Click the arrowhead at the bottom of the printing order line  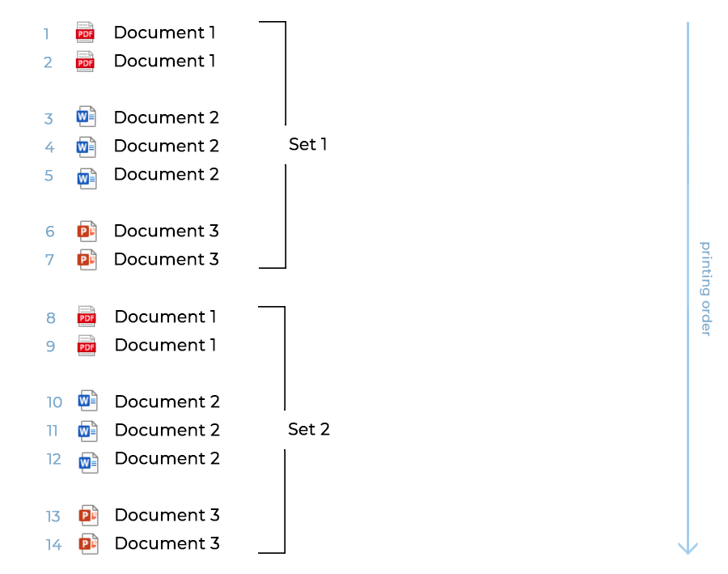tap(688, 548)
